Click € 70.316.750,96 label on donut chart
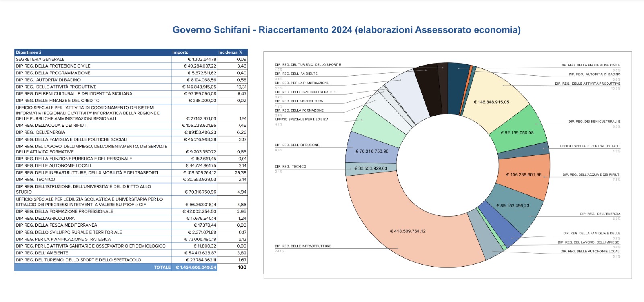 click(x=372, y=151)
